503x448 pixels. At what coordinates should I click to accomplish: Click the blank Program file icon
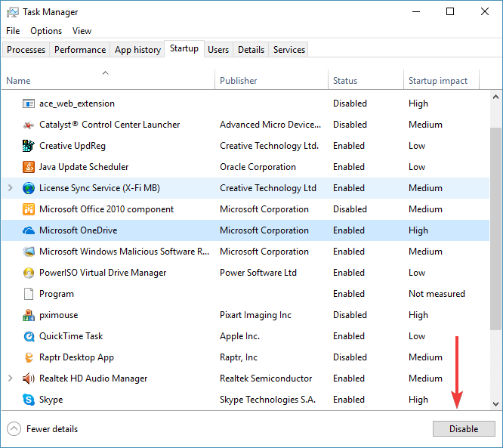pyautogui.click(x=29, y=294)
